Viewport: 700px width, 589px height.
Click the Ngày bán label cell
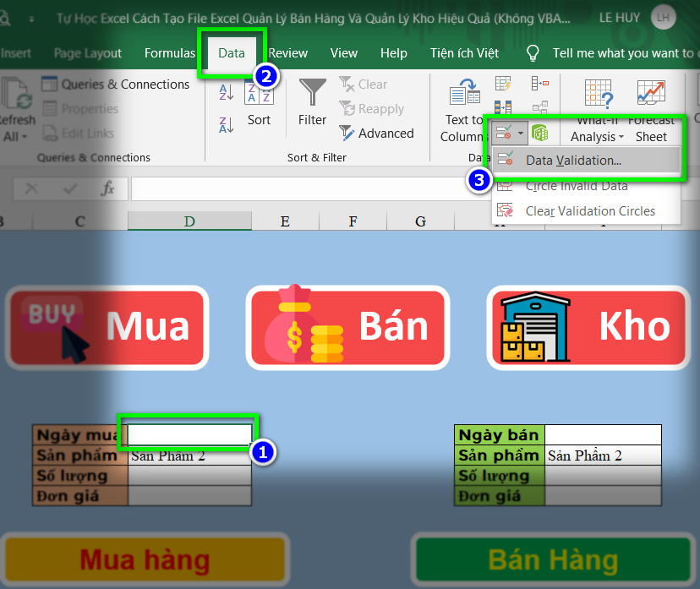point(500,434)
